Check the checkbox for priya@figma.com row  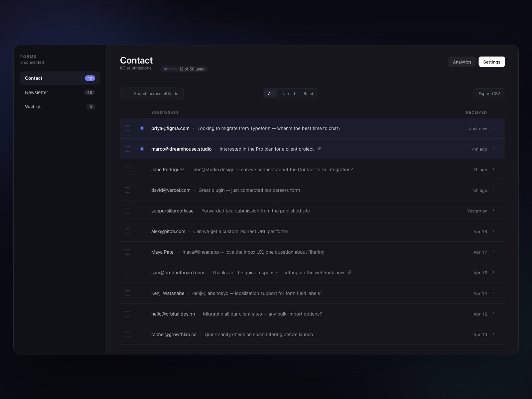[x=127, y=128]
